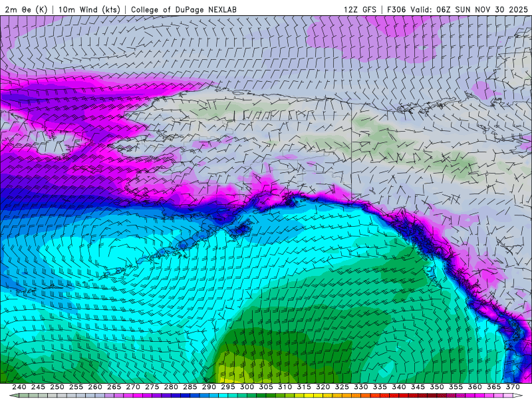Click the 345 value on the color scale

pyautogui.click(x=418, y=387)
